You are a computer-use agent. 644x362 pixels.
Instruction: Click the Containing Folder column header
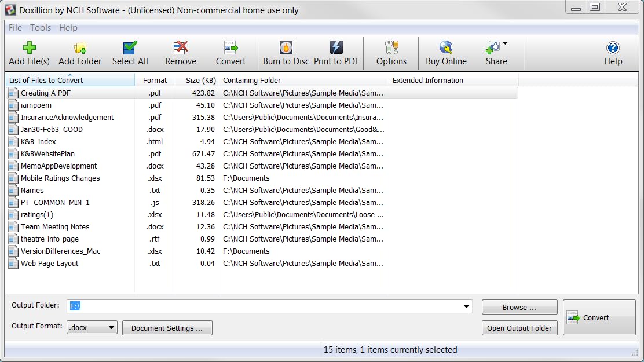304,80
